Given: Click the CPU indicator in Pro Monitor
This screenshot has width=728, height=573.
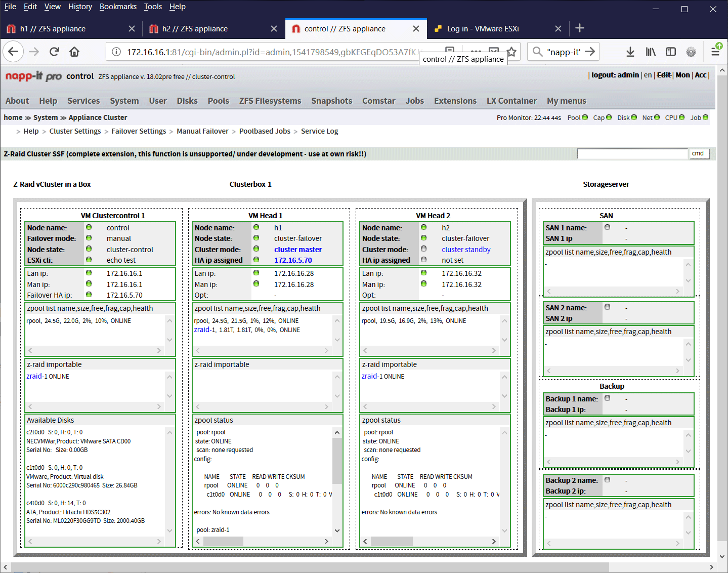Looking at the screenshot, I should (680, 117).
